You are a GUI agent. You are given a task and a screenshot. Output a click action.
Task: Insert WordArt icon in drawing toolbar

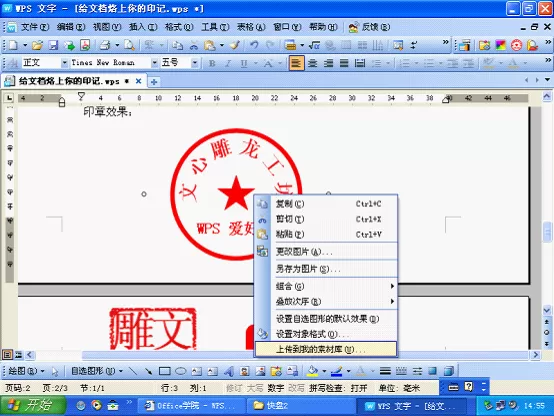[229, 371]
